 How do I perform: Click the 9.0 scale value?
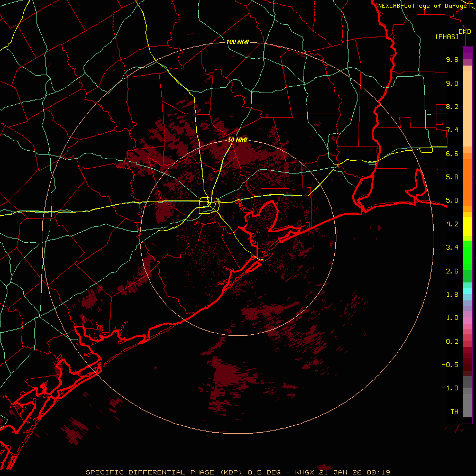tap(452, 83)
